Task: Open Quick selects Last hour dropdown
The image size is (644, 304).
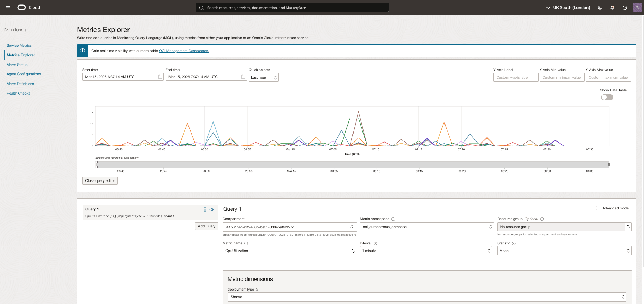Action: click(x=264, y=77)
